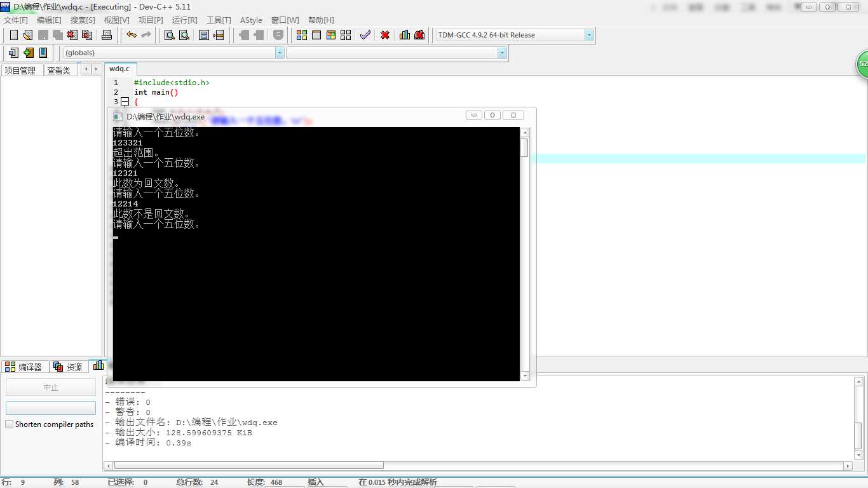The height and width of the screenshot is (488, 868).
Task: Click the New project icon in second toolbar
Action: pyautogui.click(x=13, y=53)
